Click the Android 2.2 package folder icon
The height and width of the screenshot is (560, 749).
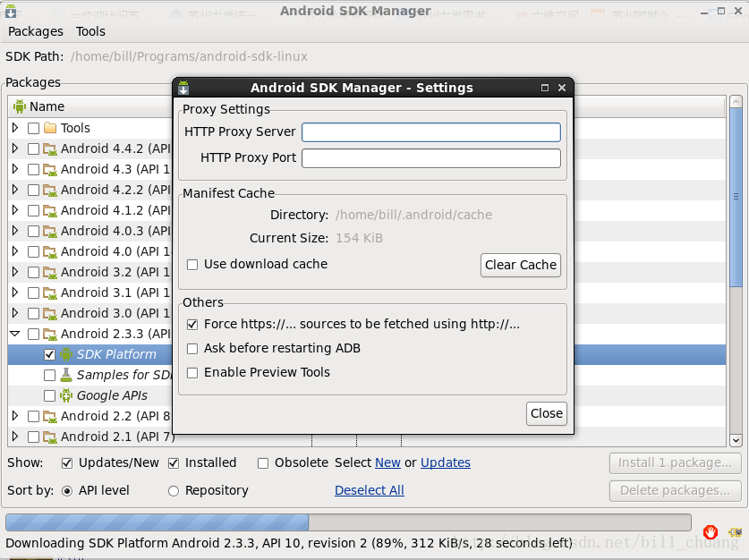point(50,416)
